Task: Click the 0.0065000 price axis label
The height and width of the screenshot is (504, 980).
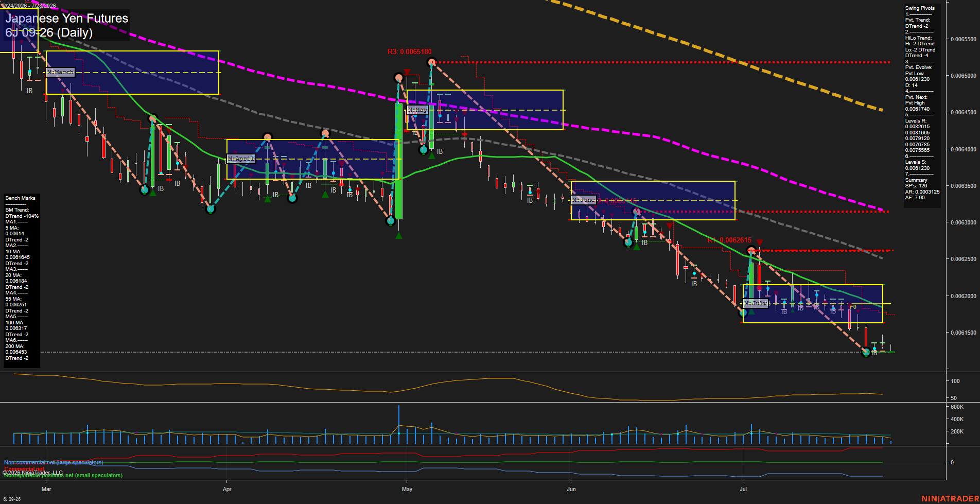Action: 963,76
